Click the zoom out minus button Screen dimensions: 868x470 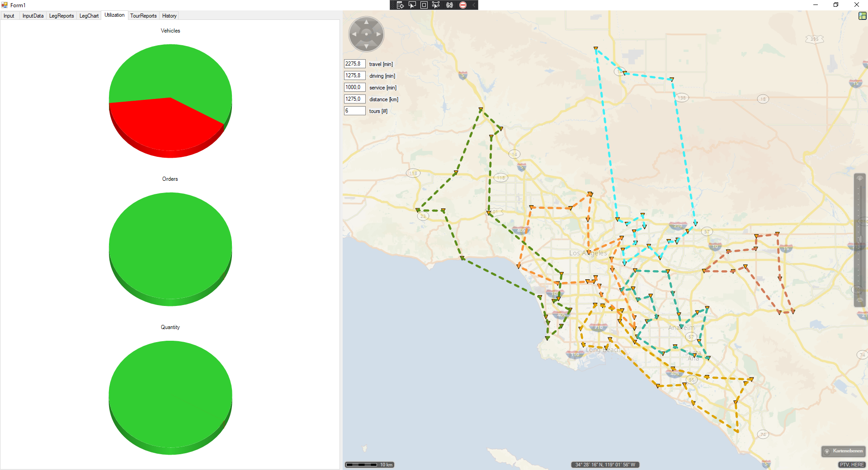pyautogui.click(x=860, y=300)
